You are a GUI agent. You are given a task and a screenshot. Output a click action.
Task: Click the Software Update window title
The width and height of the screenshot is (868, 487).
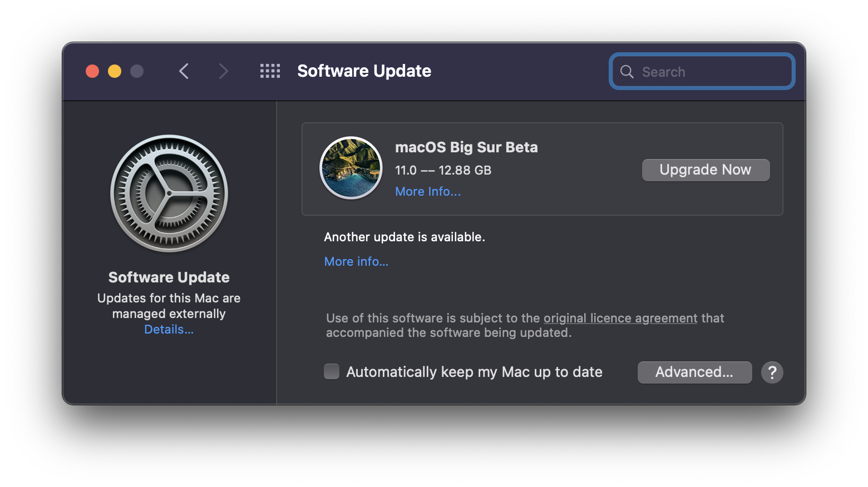click(364, 71)
